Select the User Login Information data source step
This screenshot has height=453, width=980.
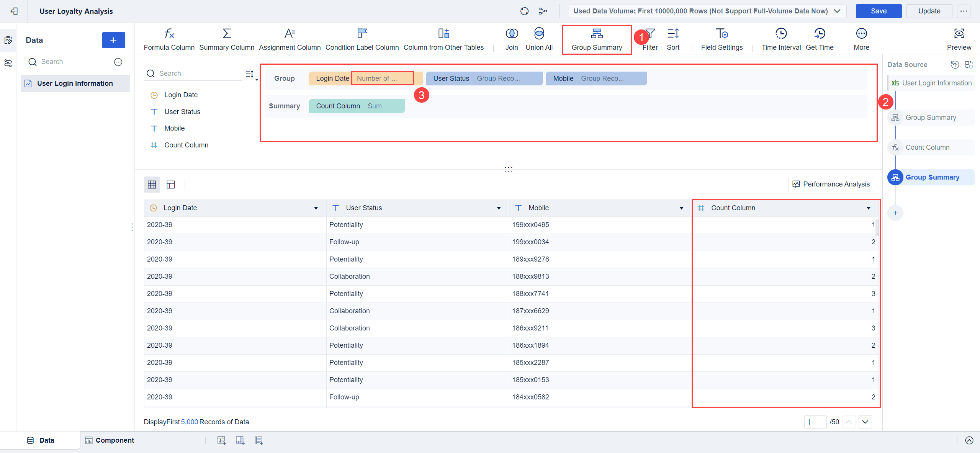931,83
